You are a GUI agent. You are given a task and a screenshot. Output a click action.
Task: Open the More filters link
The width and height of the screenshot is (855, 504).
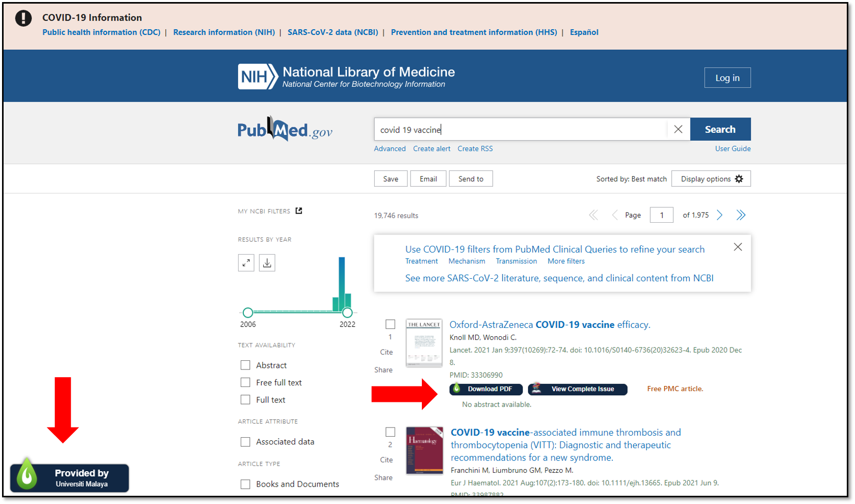566,261
